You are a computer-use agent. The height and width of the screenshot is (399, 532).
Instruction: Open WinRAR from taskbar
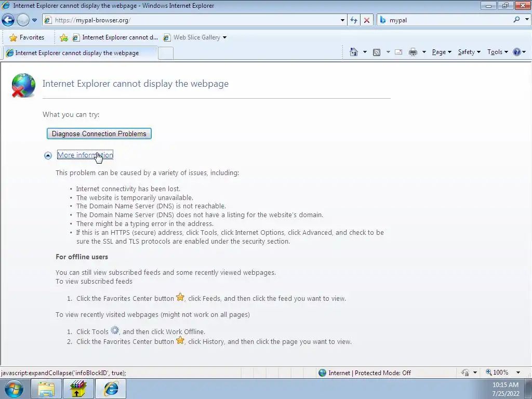click(78, 389)
